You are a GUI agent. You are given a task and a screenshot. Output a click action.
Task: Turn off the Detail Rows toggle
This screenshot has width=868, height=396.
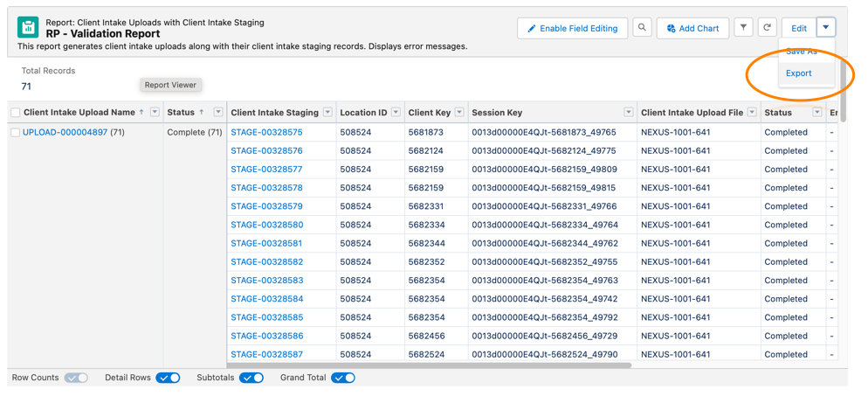169,378
